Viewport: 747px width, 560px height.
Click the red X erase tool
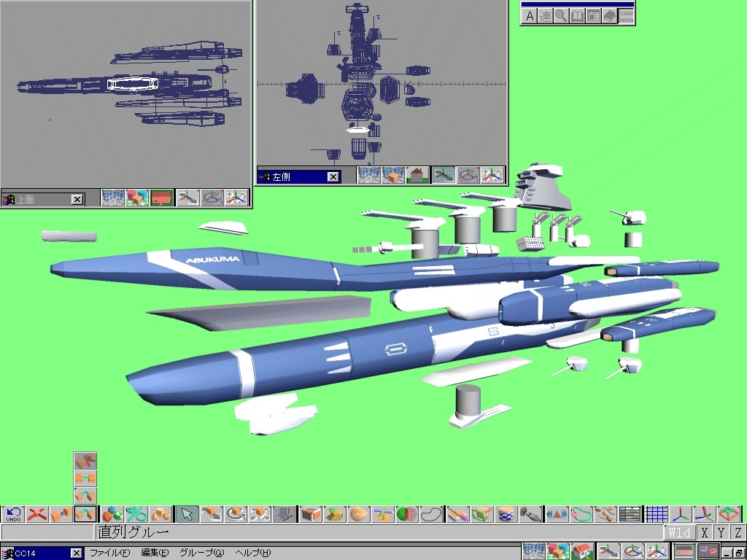[x=37, y=514]
